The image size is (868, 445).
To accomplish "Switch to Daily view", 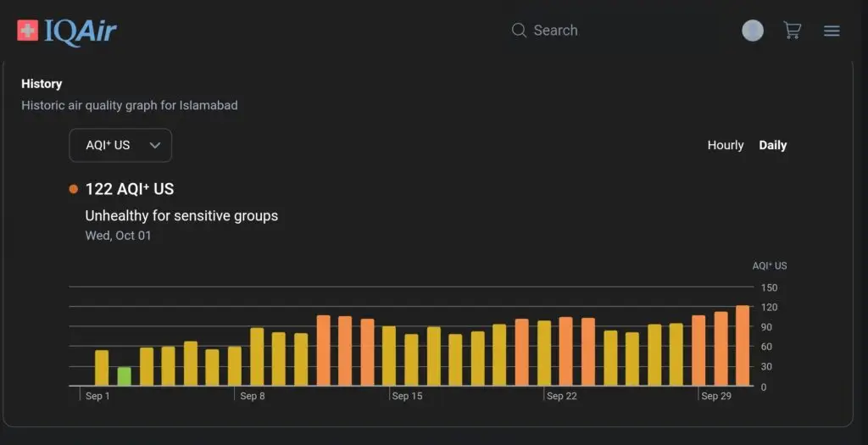I will [772, 145].
